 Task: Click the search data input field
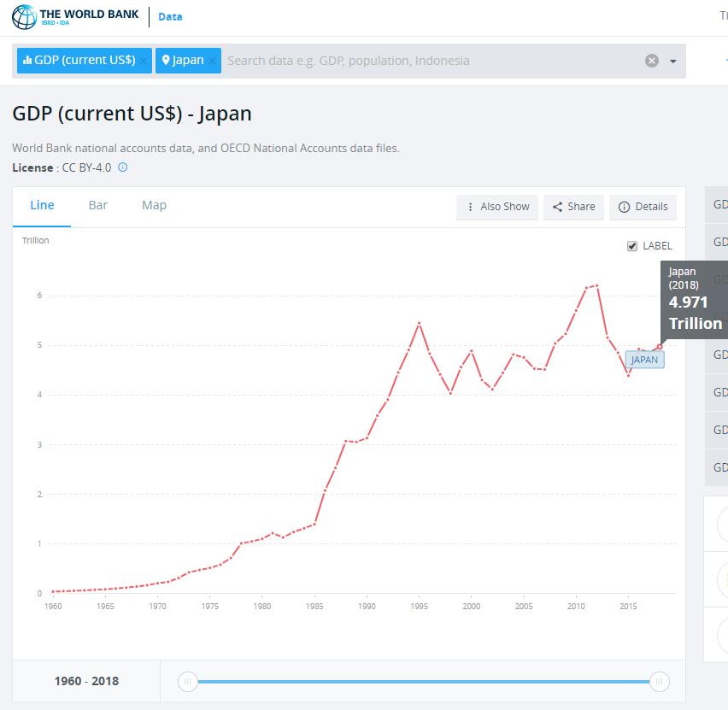tap(427, 61)
